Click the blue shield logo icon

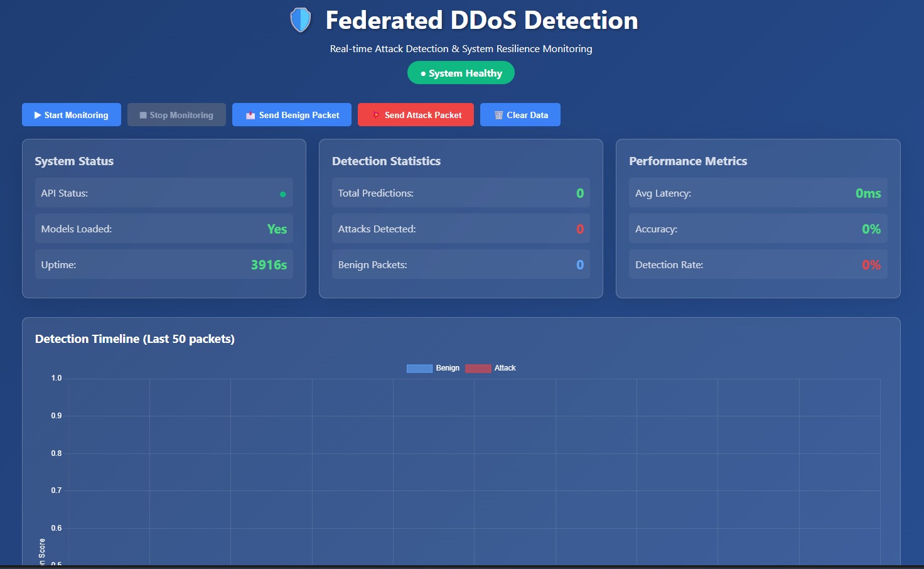[x=301, y=20]
